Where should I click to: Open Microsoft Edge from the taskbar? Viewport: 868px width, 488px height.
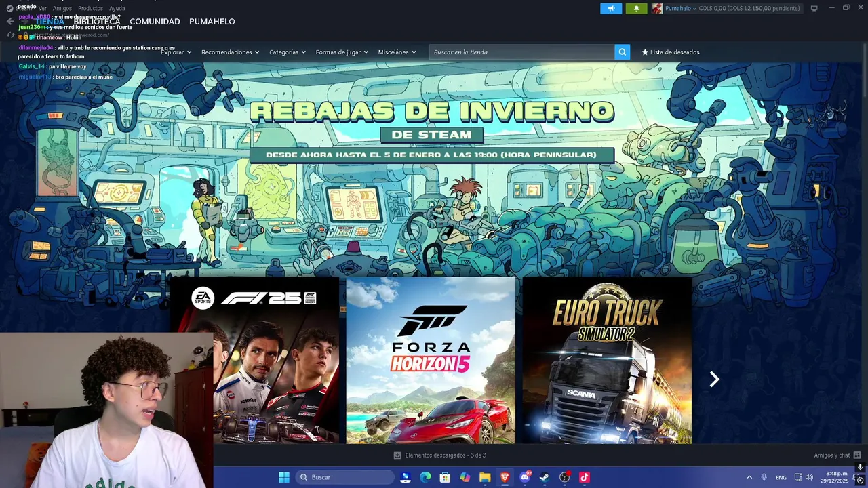pyautogui.click(x=425, y=477)
